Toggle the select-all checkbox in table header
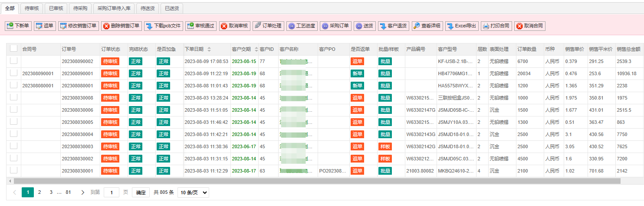Screen dimensions: 644x206 pos(13,49)
